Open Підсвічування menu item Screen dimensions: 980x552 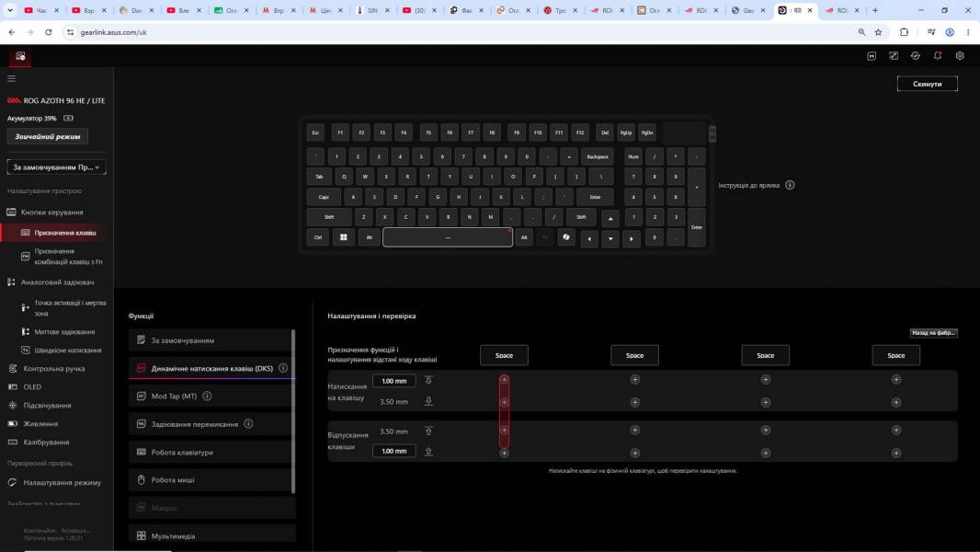tap(47, 405)
